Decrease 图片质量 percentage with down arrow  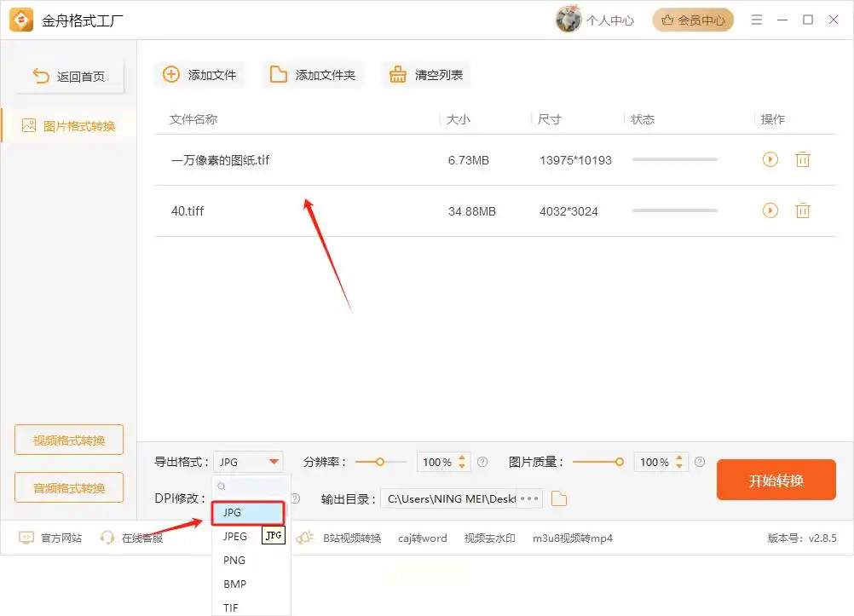click(679, 466)
